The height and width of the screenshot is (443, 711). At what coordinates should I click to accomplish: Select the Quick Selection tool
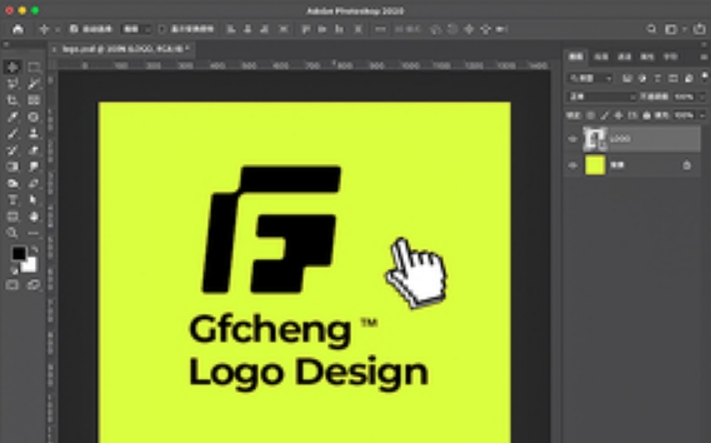pos(34,83)
